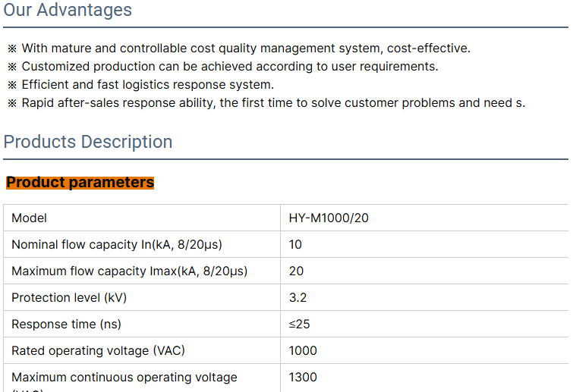Image resolution: width=573 pixels, height=392 pixels.
Task: Click the maximum continuous operating voltage value 1300
Action: 303,377
